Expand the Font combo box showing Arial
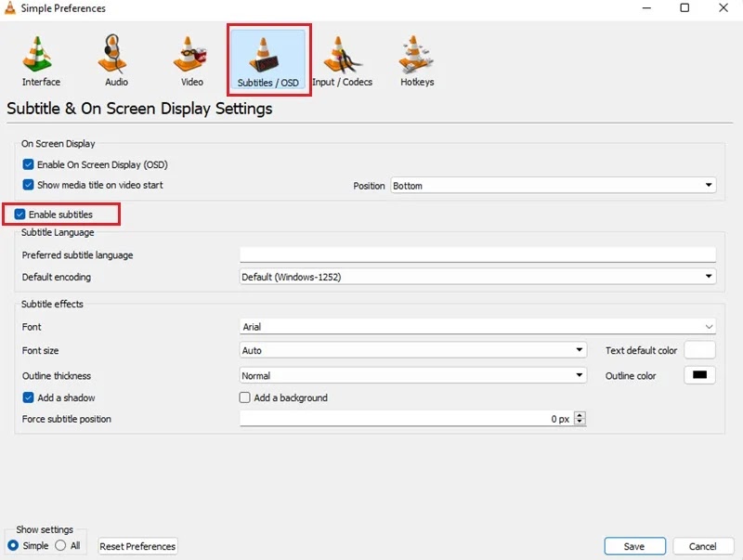The image size is (743, 560). pos(477,326)
